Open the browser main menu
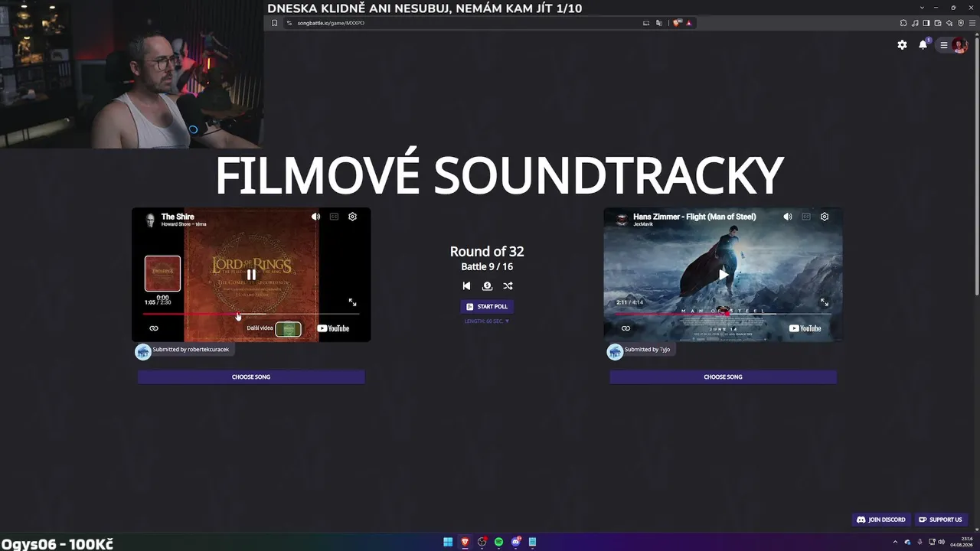The width and height of the screenshot is (980, 551). [x=972, y=23]
